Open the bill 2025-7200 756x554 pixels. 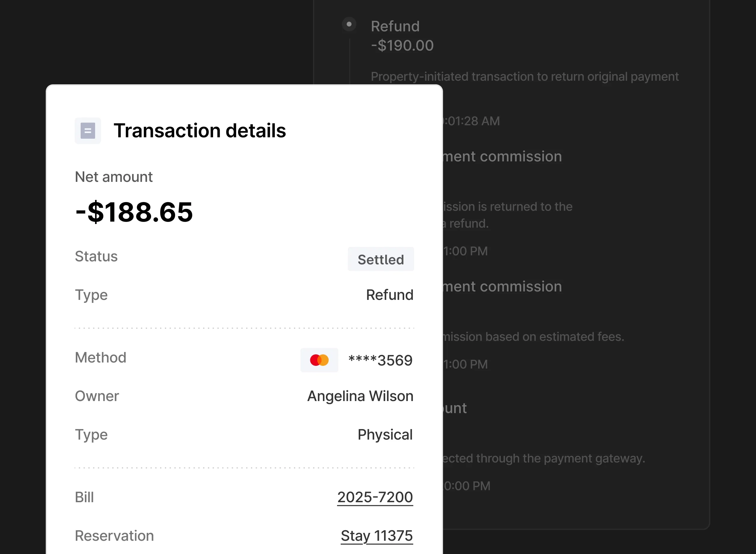coord(375,497)
